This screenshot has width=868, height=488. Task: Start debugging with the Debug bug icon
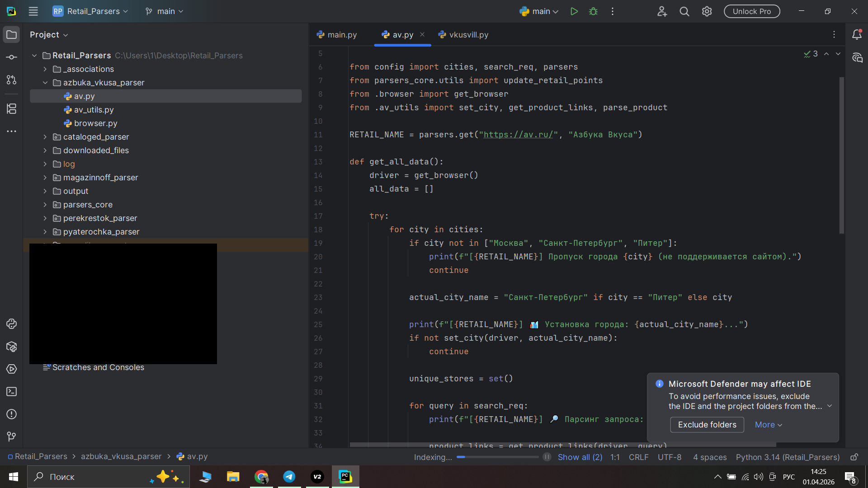(594, 11)
